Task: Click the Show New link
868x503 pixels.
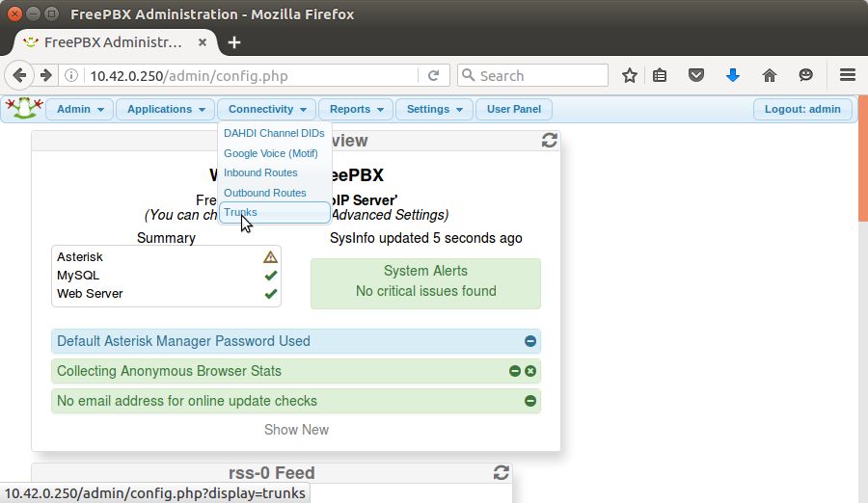Action: coord(296,430)
